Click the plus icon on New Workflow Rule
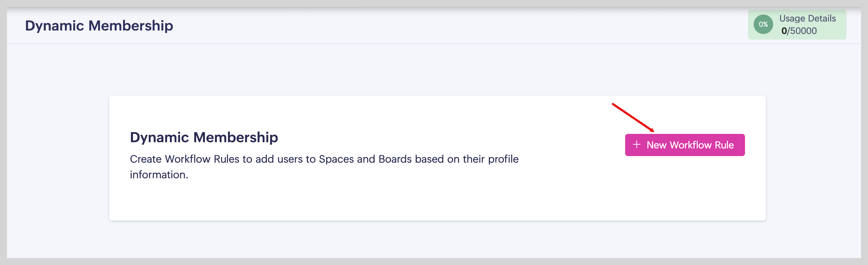868x265 pixels. coord(637,145)
